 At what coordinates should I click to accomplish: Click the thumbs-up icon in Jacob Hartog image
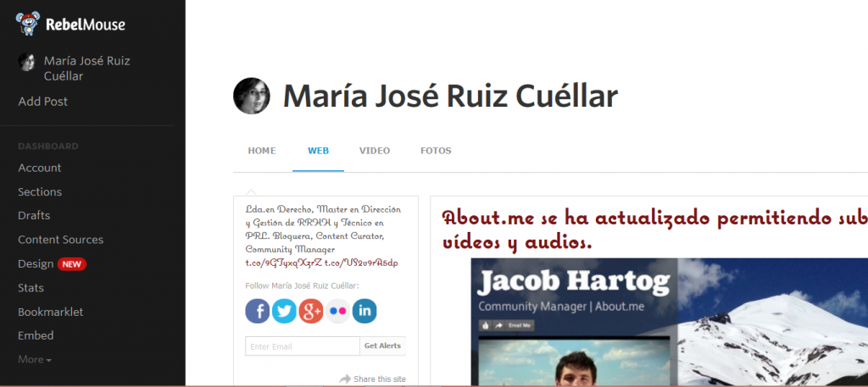(x=486, y=326)
